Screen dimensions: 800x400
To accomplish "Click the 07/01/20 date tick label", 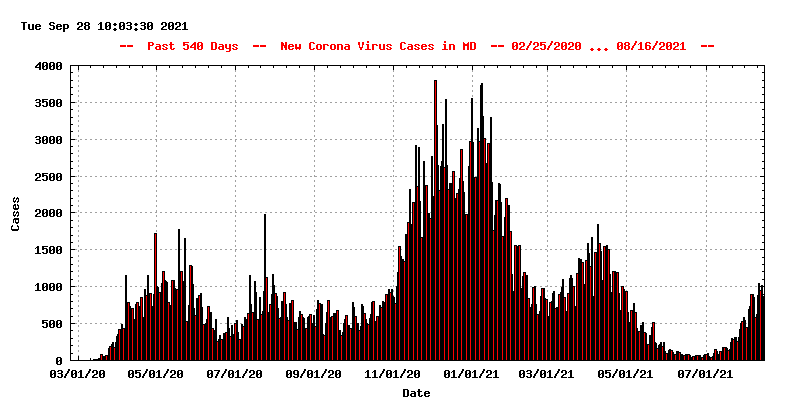I will click(x=235, y=374).
